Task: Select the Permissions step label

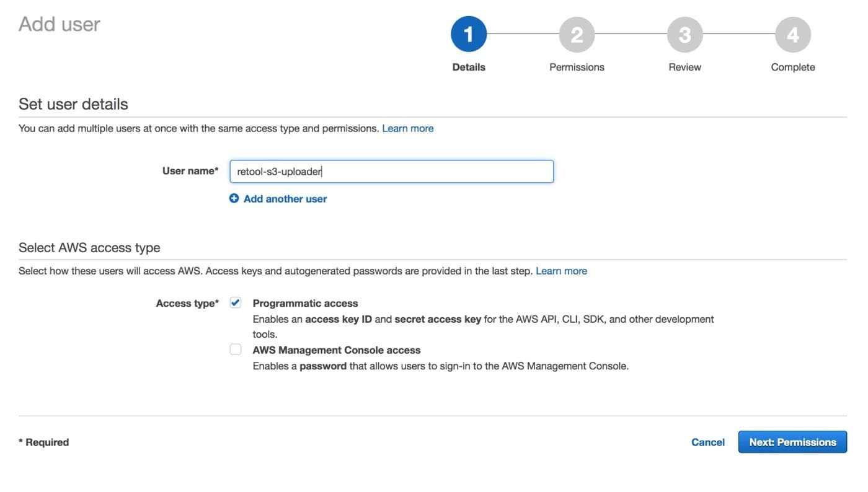Action: 577,67
